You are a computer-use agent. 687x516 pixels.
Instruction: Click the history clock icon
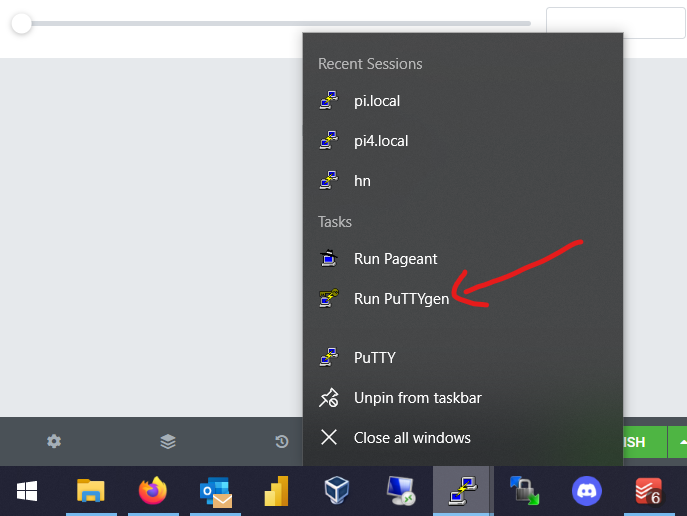(x=282, y=442)
